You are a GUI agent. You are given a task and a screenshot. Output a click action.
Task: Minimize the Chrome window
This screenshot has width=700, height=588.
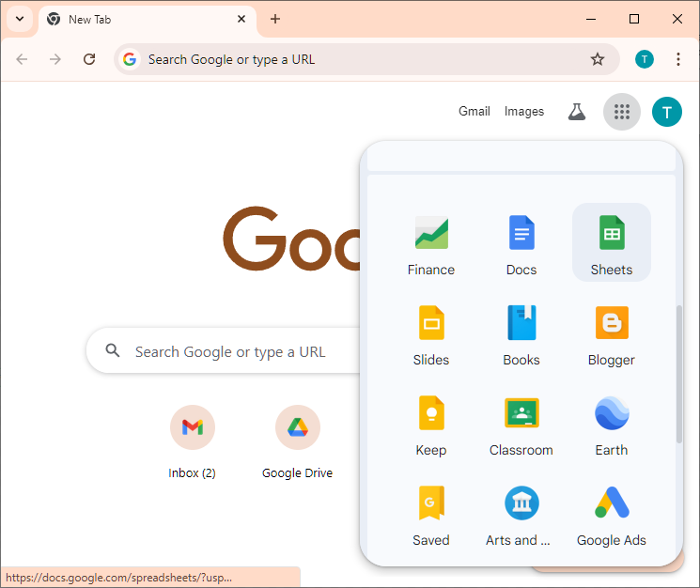591,19
